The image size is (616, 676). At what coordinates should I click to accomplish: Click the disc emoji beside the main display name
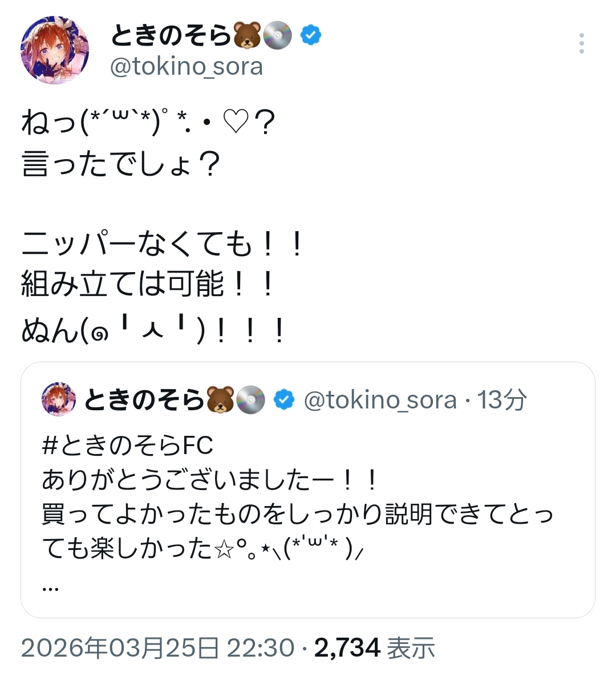[x=278, y=36]
